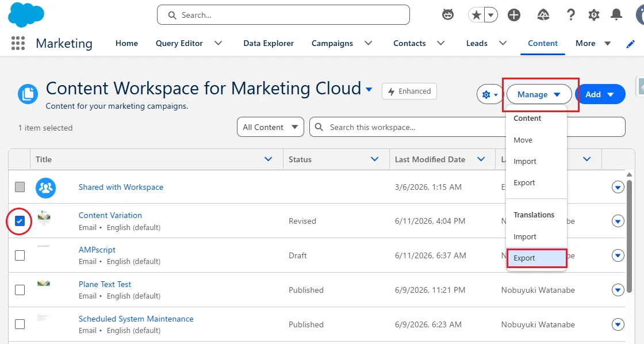Open the Title column sort chevron
644x344 pixels.
pyautogui.click(x=268, y=159)
